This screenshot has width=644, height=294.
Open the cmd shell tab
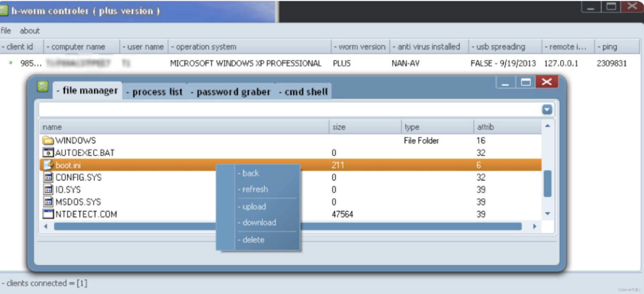pos(304,92)
